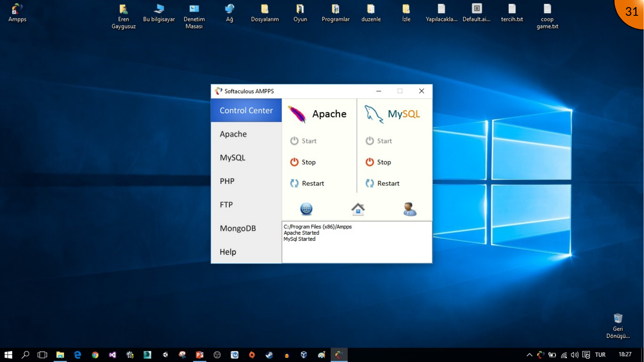Click the Apache Restart arrows icon
Viewport: 644px width, 362px height.
(x=294, y=183)
